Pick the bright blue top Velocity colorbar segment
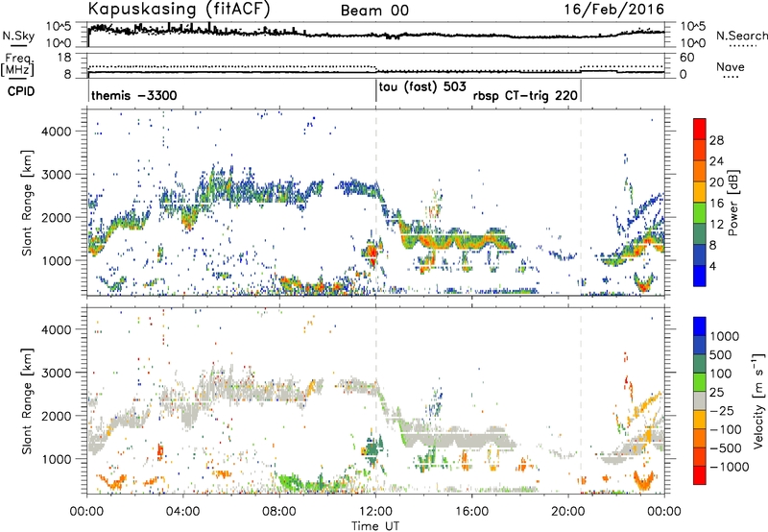Viewport: 768px width, 532px height. coord(700,326)
